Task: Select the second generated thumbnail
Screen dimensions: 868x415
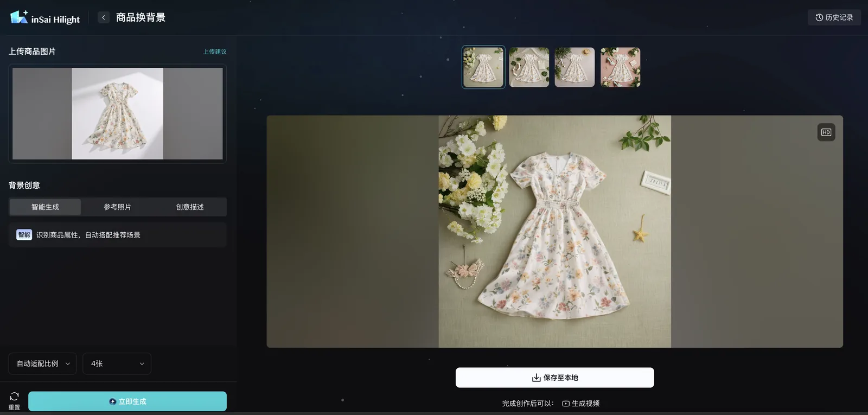Action: click(x=529, y=67)
